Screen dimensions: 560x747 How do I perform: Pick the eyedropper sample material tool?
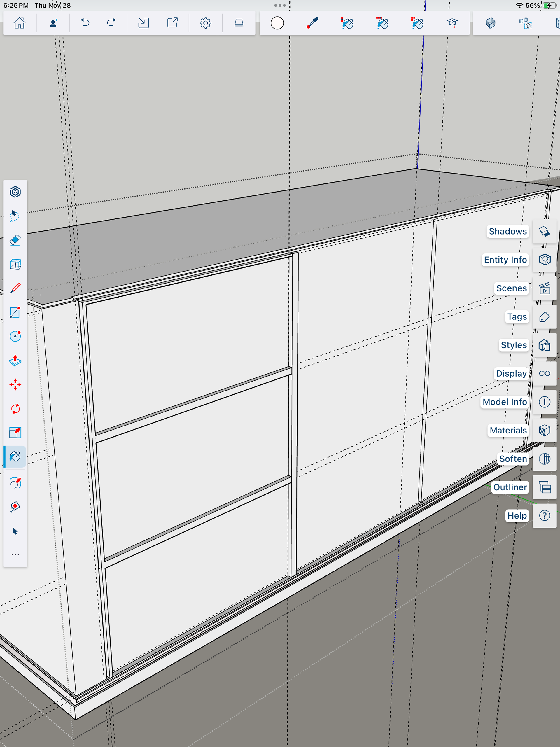coord(312,23)
